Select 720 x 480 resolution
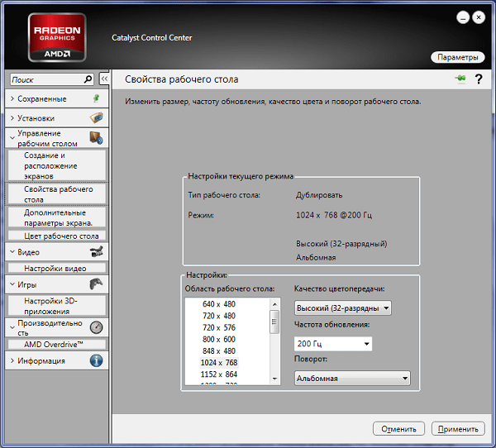 pyautogui.click(x=219, y=316)
